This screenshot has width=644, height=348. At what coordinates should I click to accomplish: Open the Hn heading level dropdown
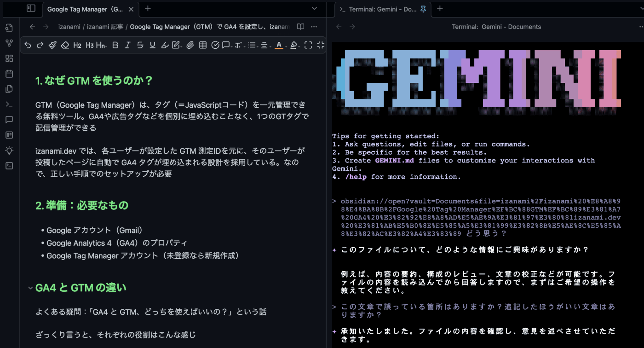coord(101,45)
